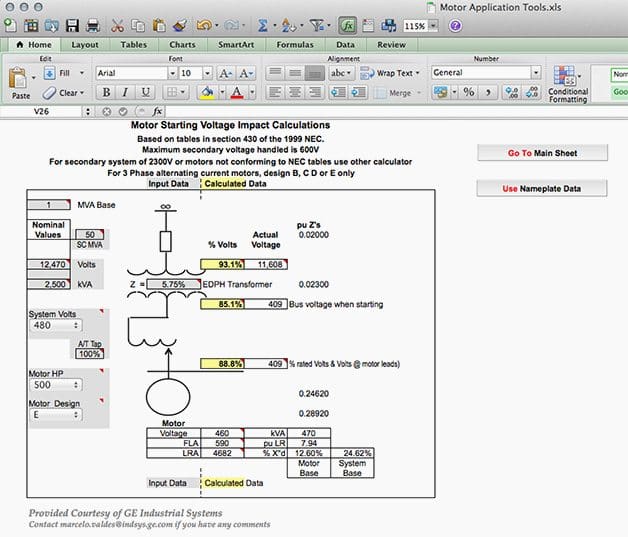628x537 pixels.
Task: Open the System Volts 480 dropdown
Action: [55, 325]
